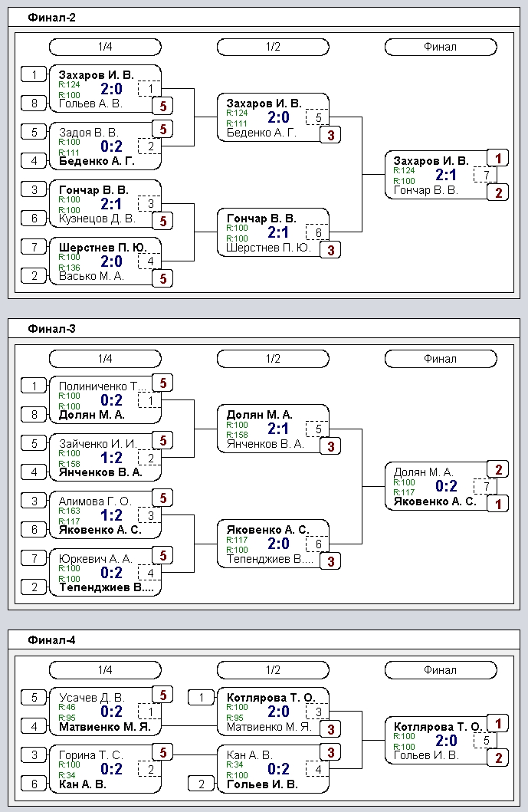Screen dimensions: 528x812
Task: Select Яковенко А. С. in the Финал-3 final match
Action: tap(435, 501)
